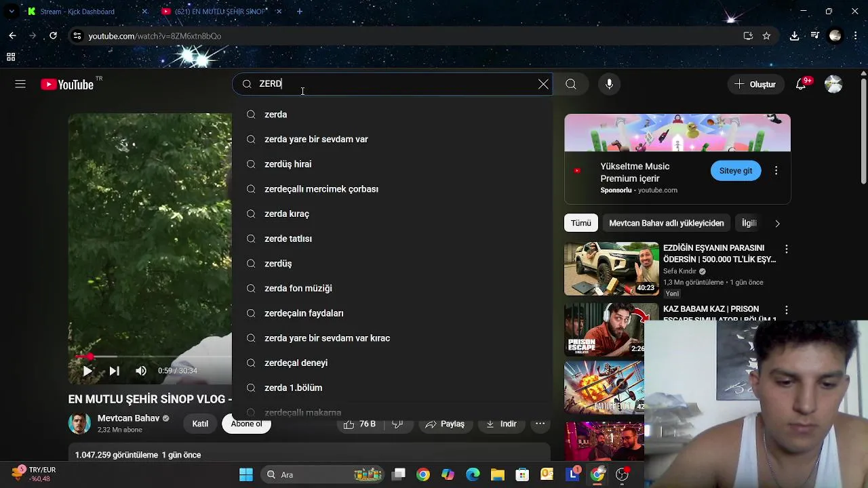Open Chrome profile avatar

pyautogui.click(x=835, y=36)
